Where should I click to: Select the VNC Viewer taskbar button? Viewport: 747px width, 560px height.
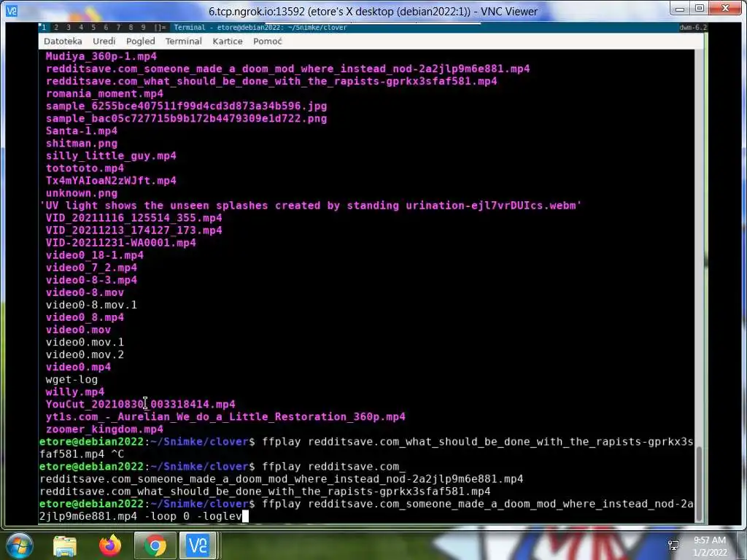pos(198,545)
